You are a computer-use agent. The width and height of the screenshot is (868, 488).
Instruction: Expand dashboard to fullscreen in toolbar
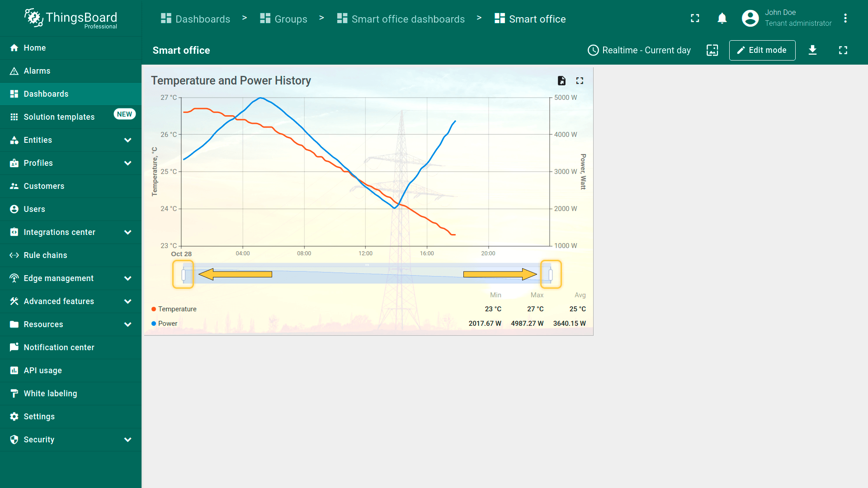click(x=843, y=50)
